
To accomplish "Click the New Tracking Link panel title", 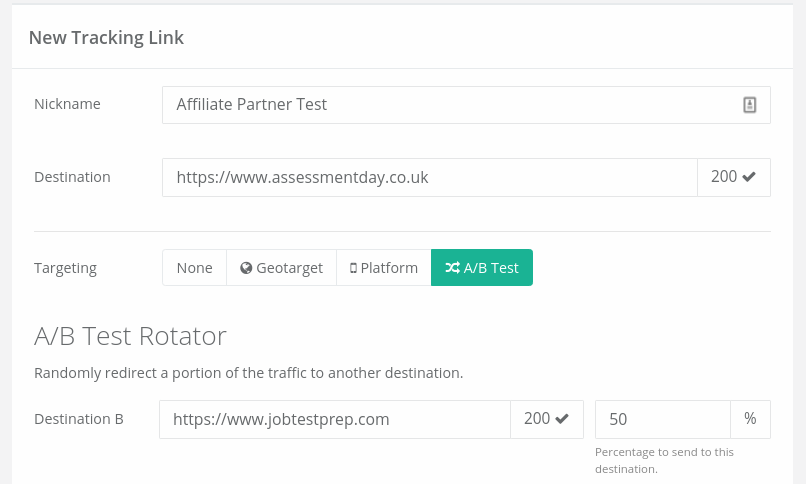I will 106,38.
